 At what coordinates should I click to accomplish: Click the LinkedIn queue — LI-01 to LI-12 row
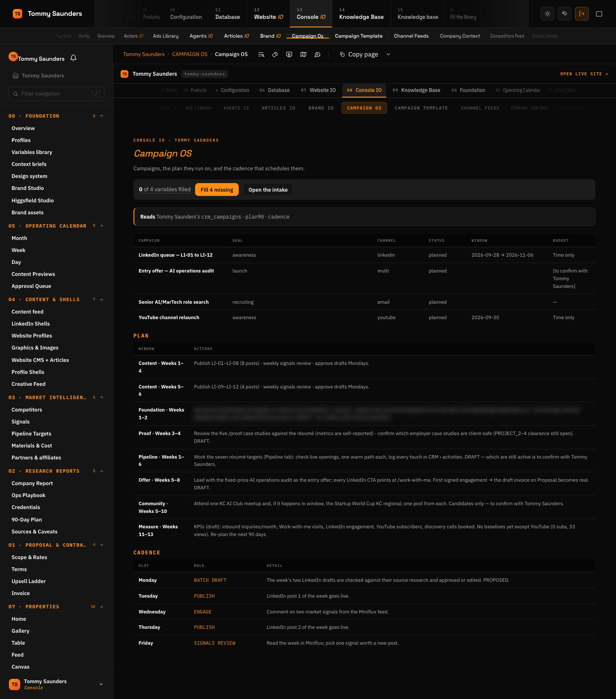pos(364,255)
